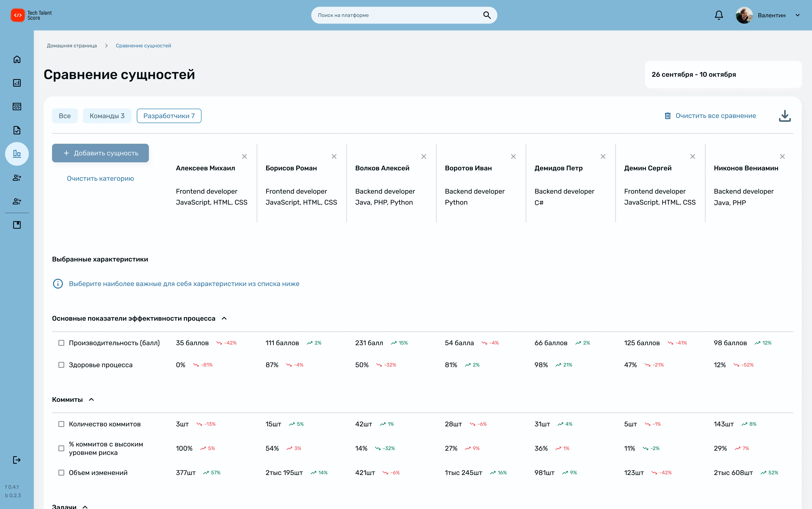
Task: Check the Объем изменений checkbox
Action: coord(61,473)
